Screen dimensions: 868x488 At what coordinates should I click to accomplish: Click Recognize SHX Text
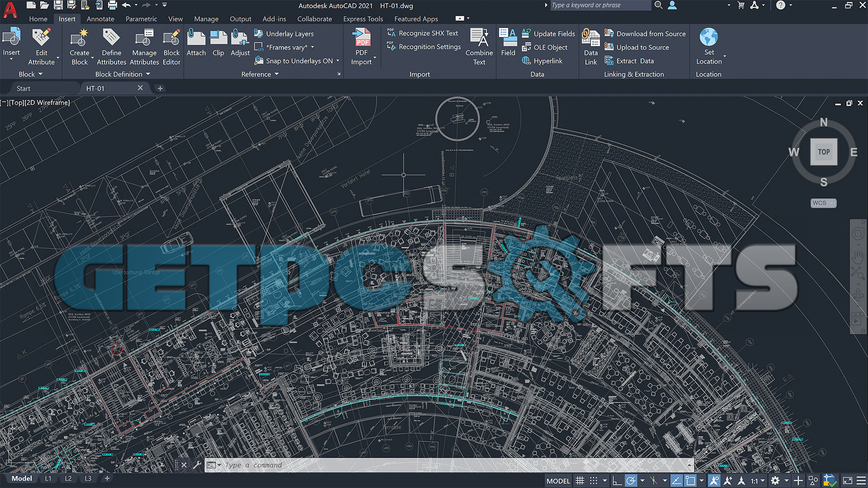pyautogui.click(x=422, y=33)
